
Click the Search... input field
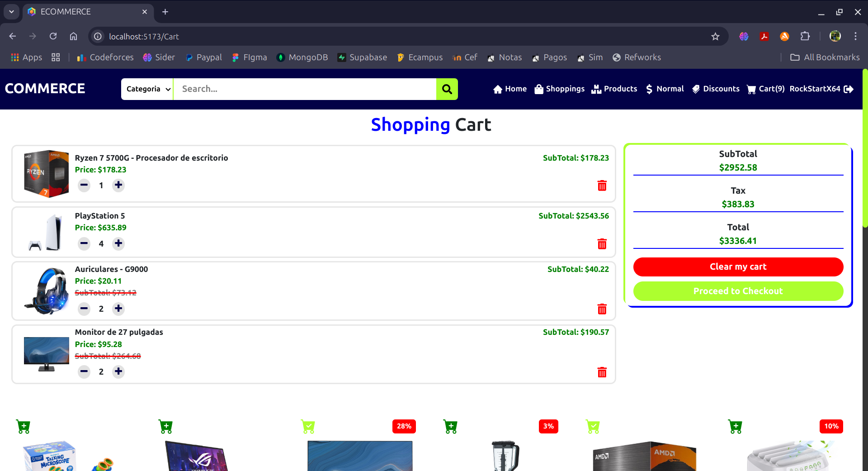305,89
